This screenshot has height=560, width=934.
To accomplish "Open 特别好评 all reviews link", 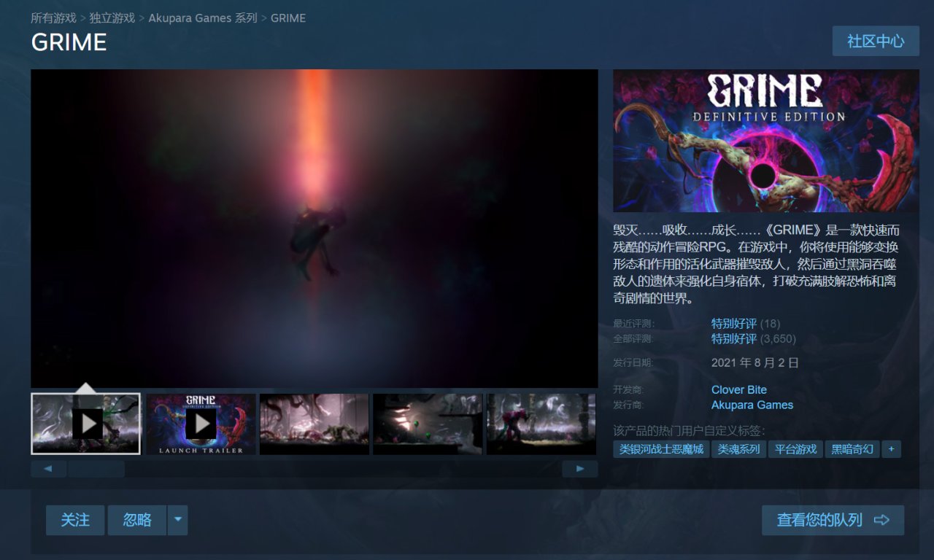I will click(734, 339).
